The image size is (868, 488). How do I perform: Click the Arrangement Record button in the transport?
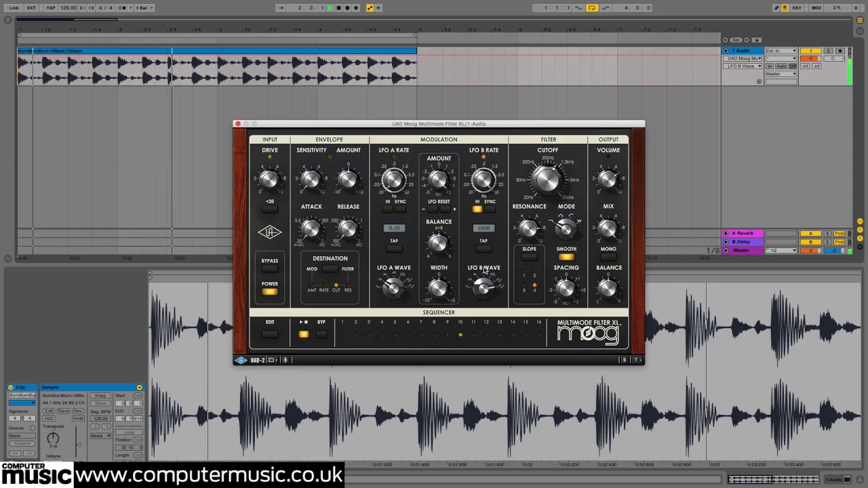pos(347,8)
